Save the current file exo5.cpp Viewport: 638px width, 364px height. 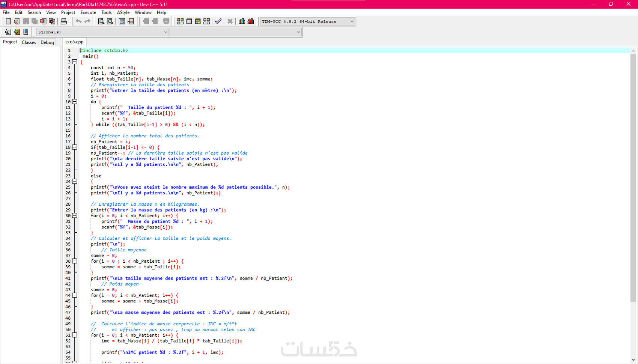point(26,21)
